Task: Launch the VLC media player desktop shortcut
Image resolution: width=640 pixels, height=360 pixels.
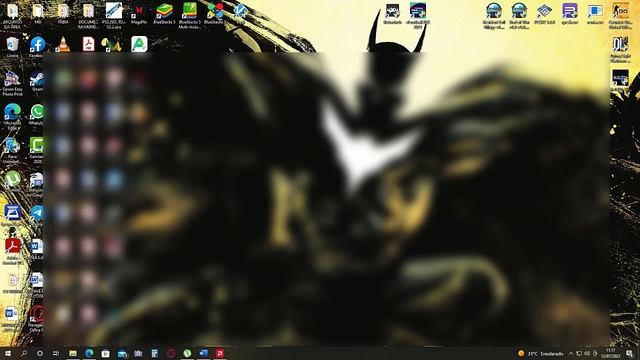Action: [62, 44]
